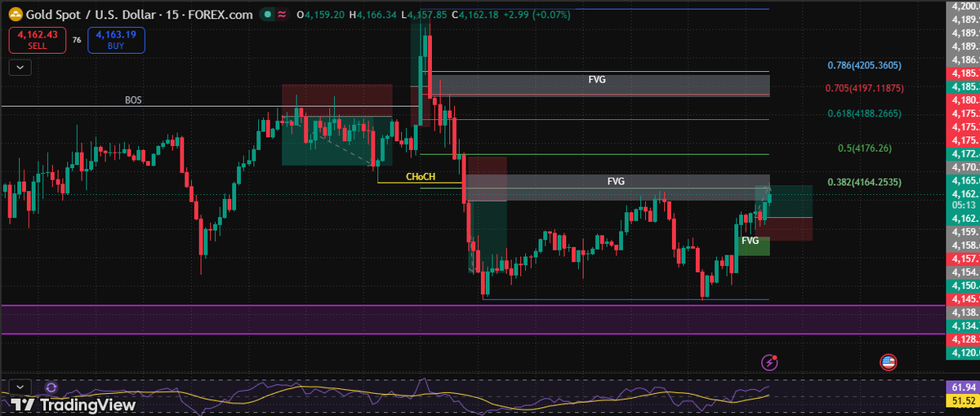Select the purple demand zone rectangle

click(472, 320)
